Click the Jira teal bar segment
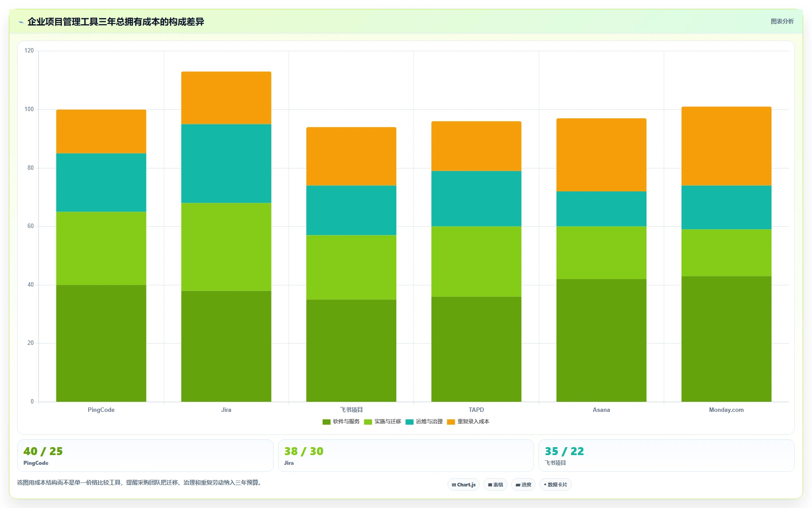This screenshot has height=508, width=812. pos(226,164)
